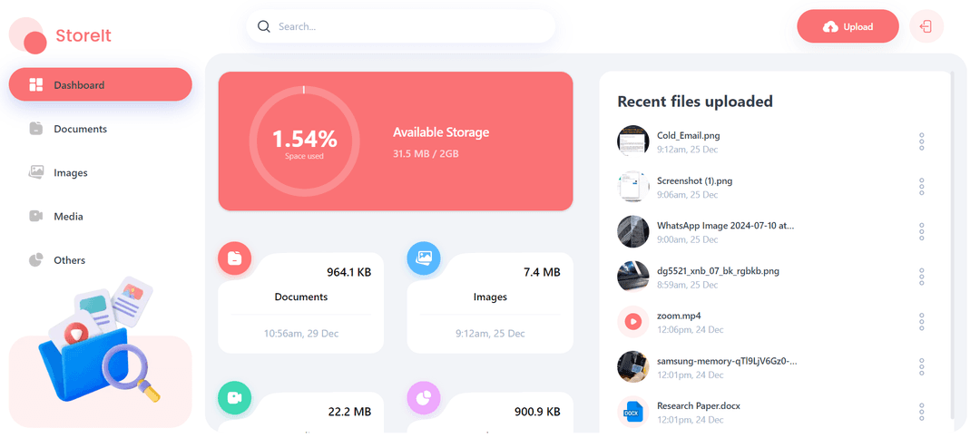Click the blue Images card icon

[x=424, y=258]
